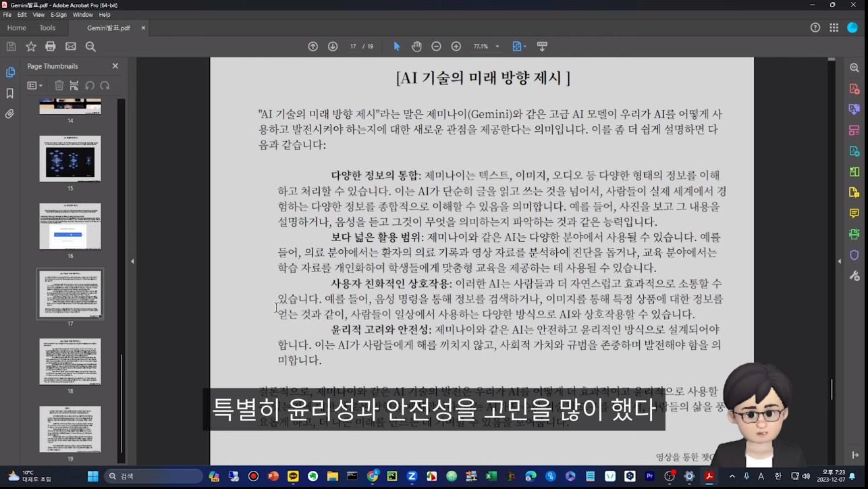Image resolution: width=868 pixels, height=489 pixels.
Task: Select page 16 thumbnail
Action: [70, 226]
